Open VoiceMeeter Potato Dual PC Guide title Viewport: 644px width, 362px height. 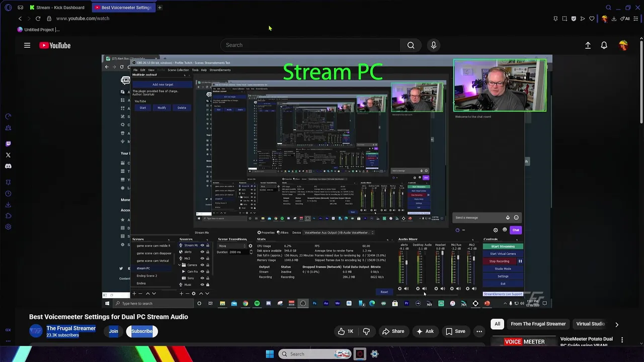tap(587, 342)
